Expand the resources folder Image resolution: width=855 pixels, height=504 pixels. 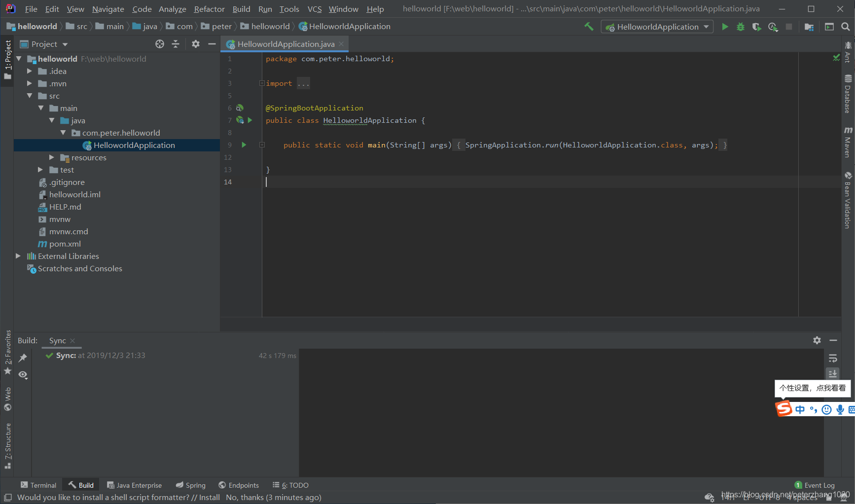[52, 157]
